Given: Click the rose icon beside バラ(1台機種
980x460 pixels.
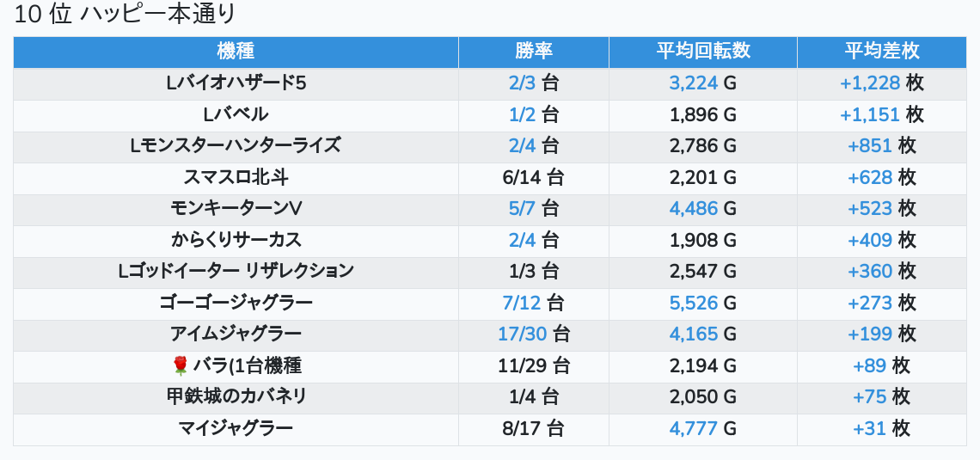Looking at the screenshot, I should click(x=180, y=365).
